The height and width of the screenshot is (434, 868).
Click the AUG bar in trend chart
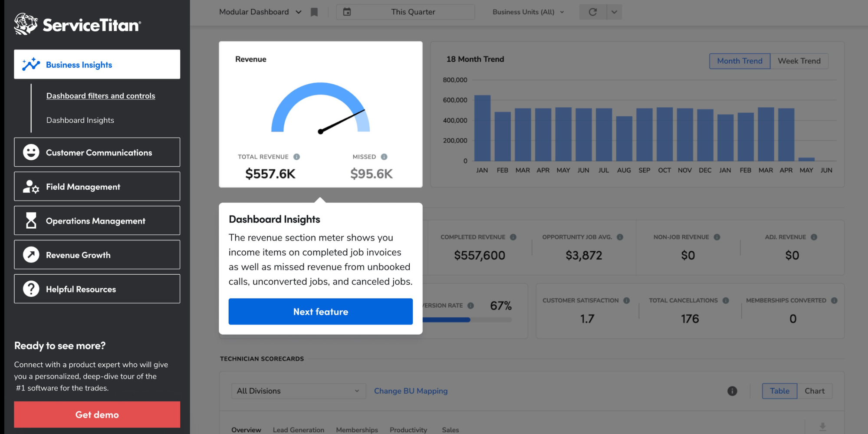(x=624, y=138)
